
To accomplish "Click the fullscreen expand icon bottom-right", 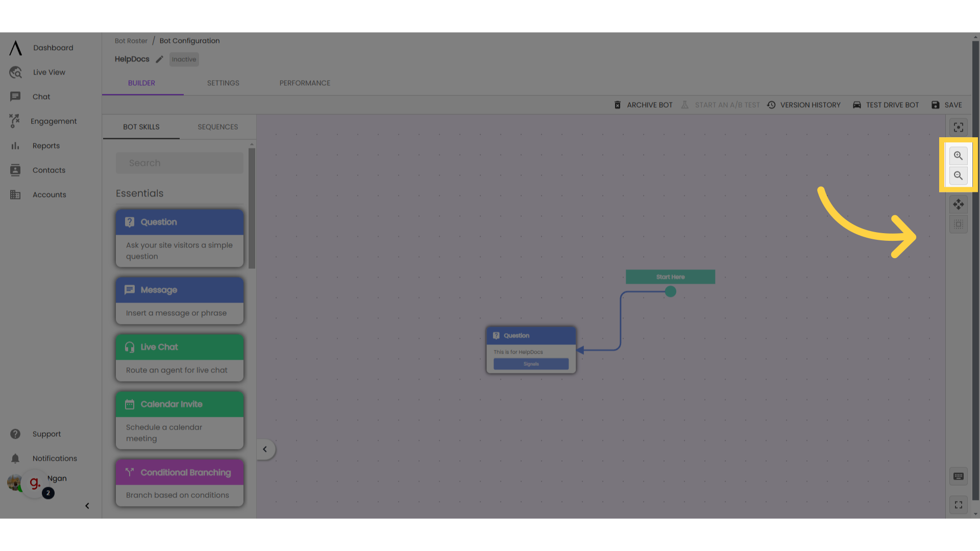I will [x=959, y=505].
